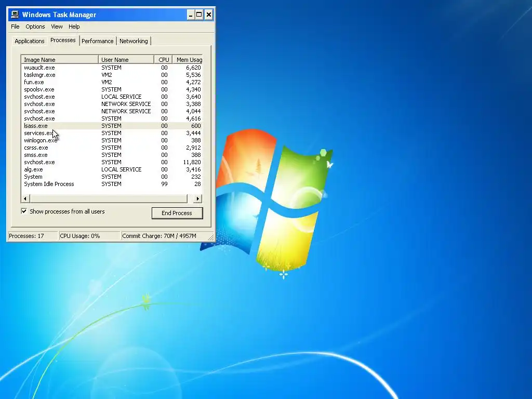
Task: Select the services.exe process
Action: point(112,133)
